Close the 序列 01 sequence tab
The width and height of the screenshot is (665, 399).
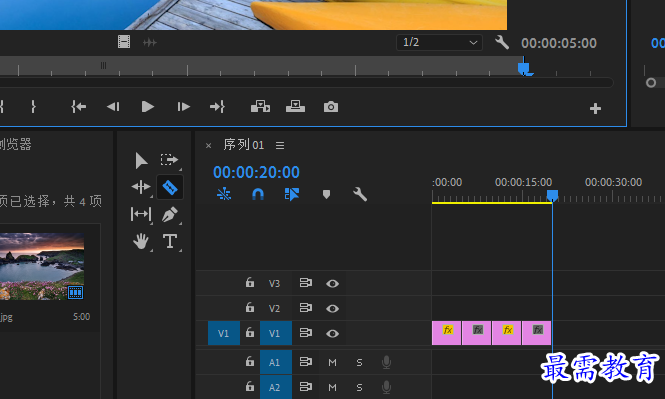[208, 145]
